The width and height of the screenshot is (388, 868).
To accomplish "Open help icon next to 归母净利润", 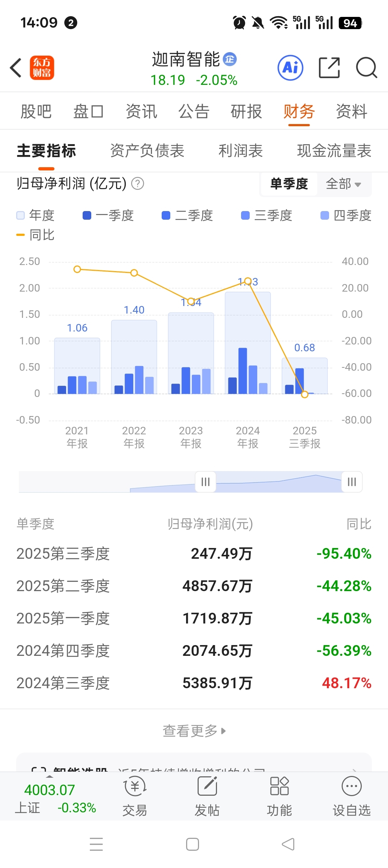I will (x=138, y=184).
